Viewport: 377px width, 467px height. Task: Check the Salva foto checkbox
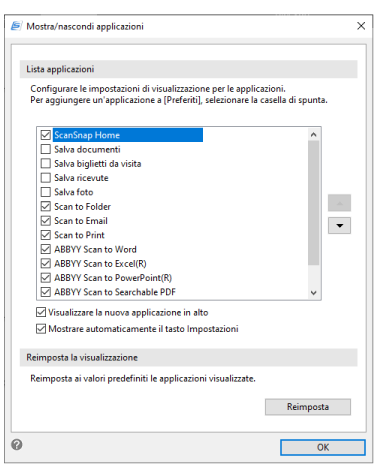point(46,192)
